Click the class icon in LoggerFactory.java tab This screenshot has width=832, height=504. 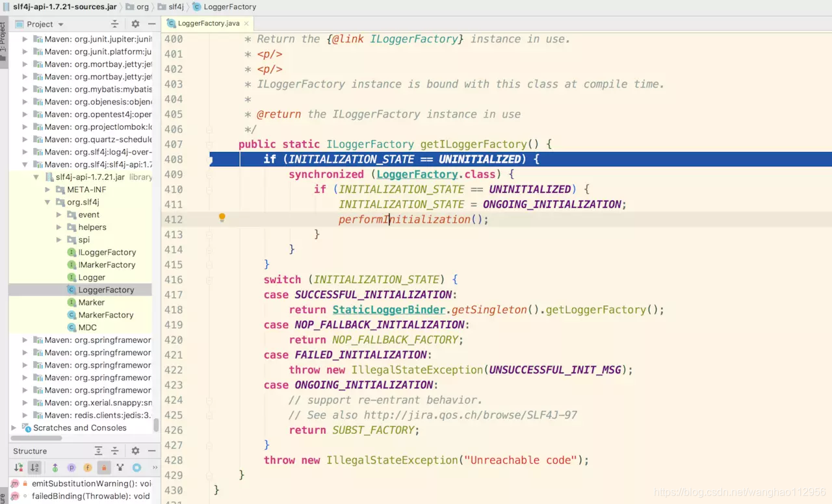[172, 23]
